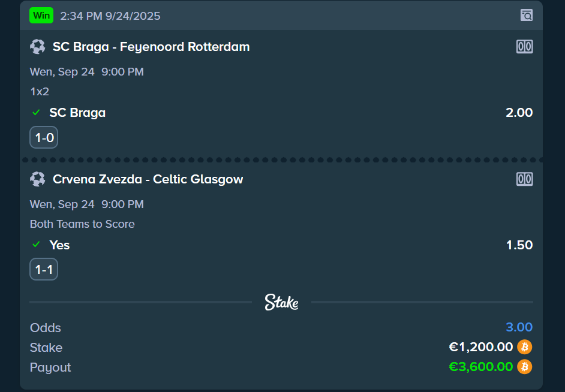The image size is (565, 392).
Task: Open the SC Braga - Feyenoord Rotterdam match
Action: [x=151, y=47]
